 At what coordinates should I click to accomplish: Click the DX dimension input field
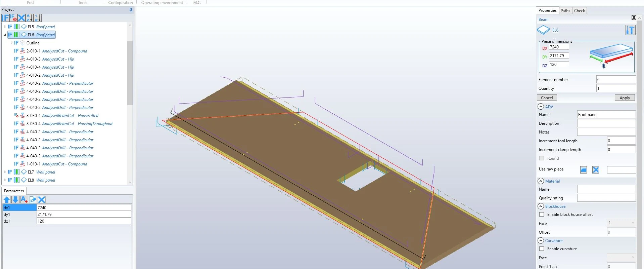click(559, 47)
